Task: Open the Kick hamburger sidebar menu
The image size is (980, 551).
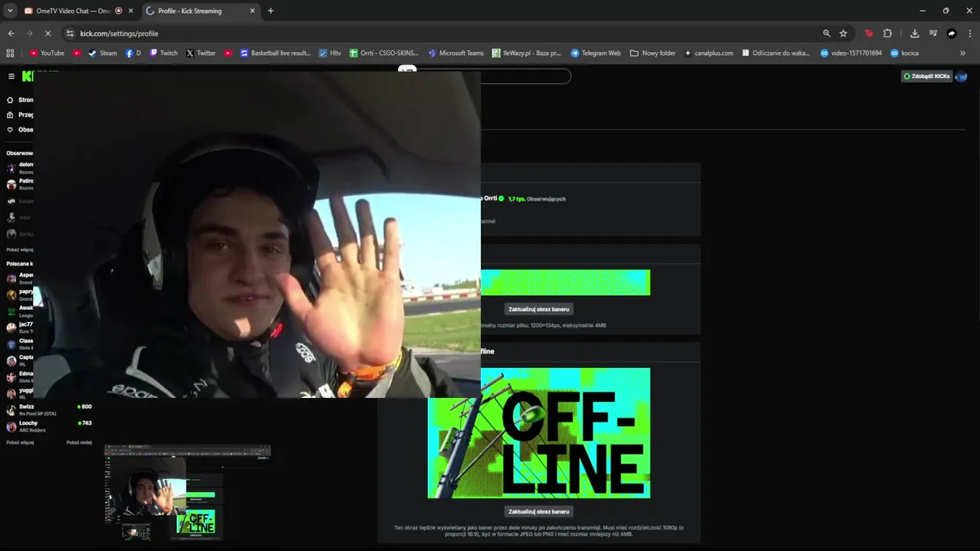Action: (x=11, y=76)
